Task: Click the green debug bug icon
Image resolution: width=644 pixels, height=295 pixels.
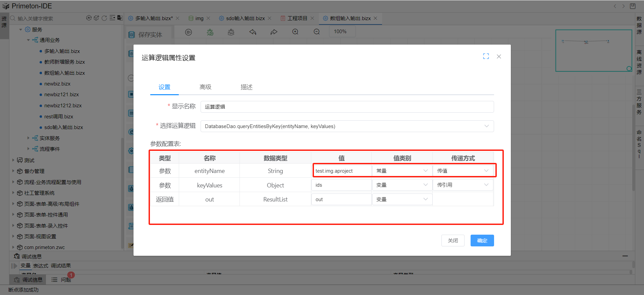Action: tap(210, 32)
